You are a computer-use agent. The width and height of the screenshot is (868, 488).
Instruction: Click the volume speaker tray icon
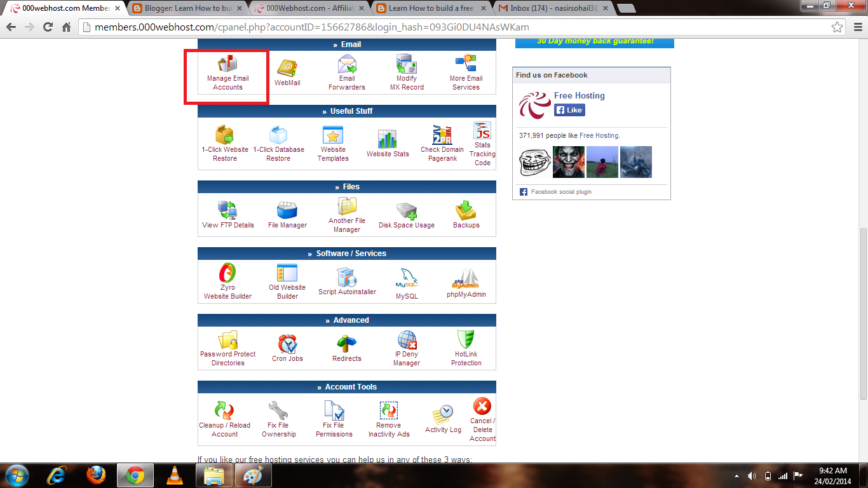752,476
